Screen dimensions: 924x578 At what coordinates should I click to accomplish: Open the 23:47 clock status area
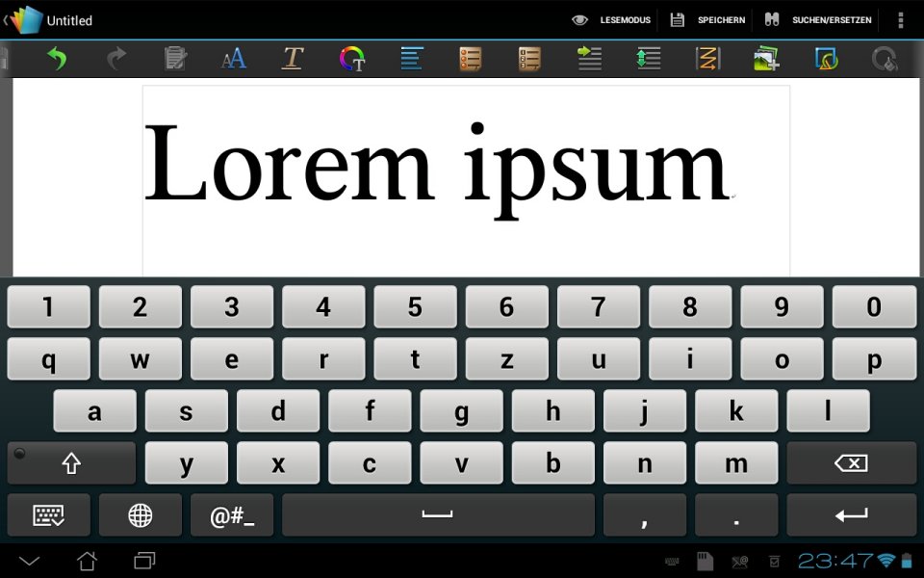[x=835, y=561]
